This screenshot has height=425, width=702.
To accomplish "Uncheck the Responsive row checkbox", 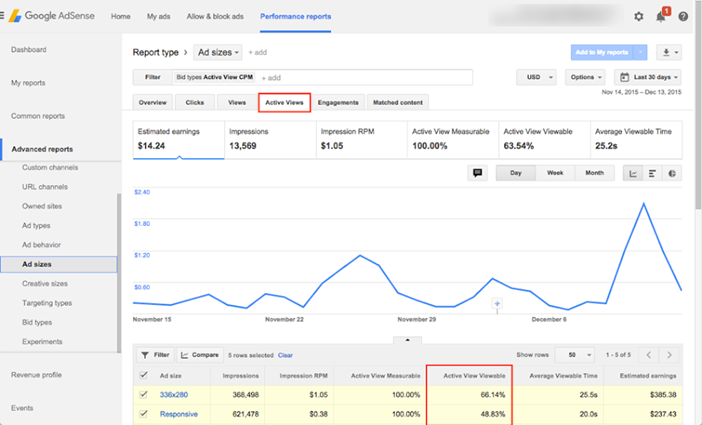I will tap(143, 414).
